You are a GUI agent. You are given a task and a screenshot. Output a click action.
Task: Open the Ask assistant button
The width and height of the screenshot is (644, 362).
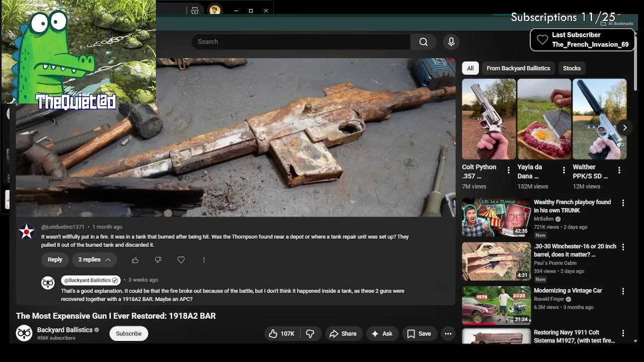pos(382,334)
